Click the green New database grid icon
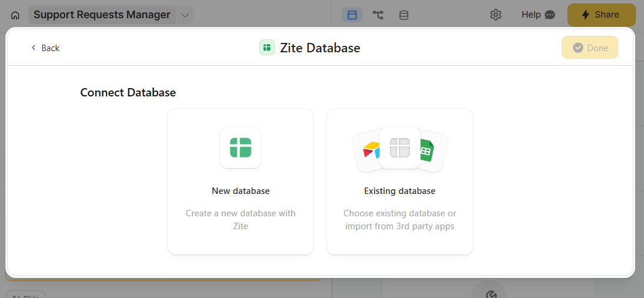 point(241,148)
